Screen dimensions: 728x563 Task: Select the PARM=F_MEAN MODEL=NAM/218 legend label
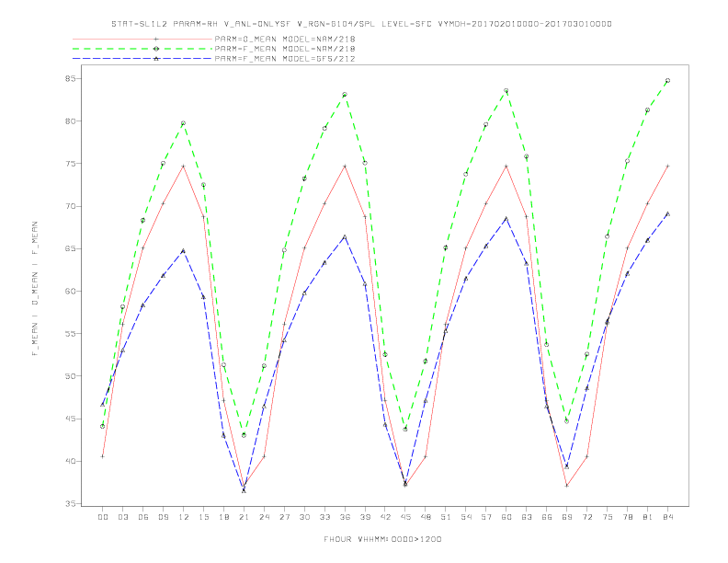click(285, 49)
